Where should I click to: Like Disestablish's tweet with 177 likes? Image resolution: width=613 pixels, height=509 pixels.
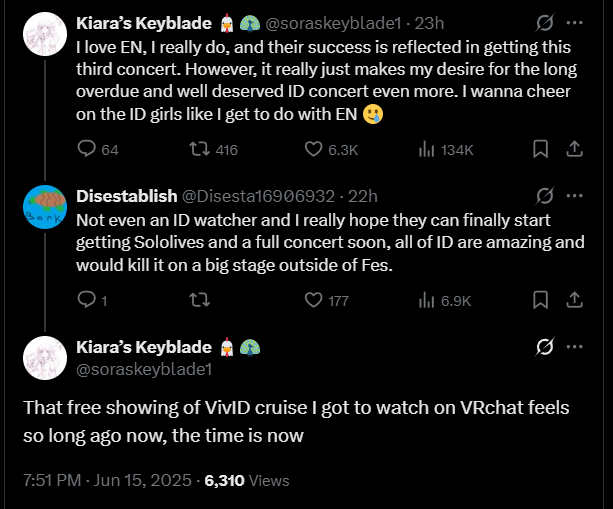coord(314,299)
